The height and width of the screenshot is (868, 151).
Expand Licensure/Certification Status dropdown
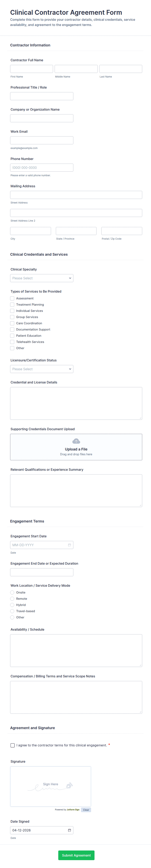(x=42, y=369)
